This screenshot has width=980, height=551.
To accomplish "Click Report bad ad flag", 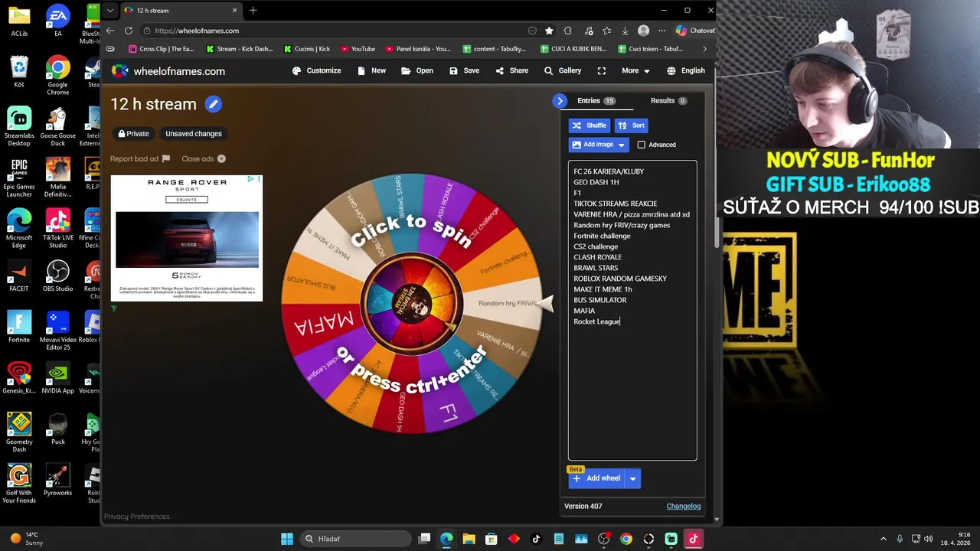I will pyautogui.click(x=140, y=159).
